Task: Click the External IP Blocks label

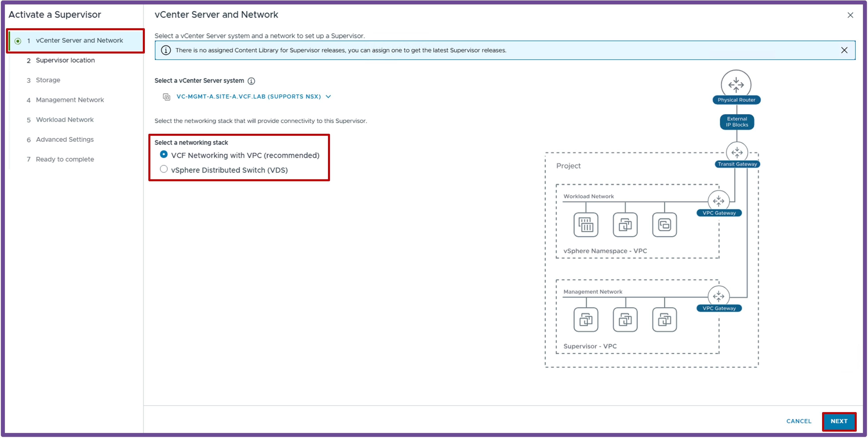Action: tap(737, 122)
